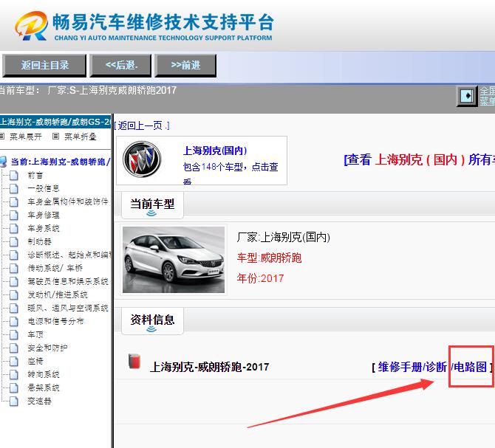Click page icon next to 发动机/推进系统

click(13, 294)
